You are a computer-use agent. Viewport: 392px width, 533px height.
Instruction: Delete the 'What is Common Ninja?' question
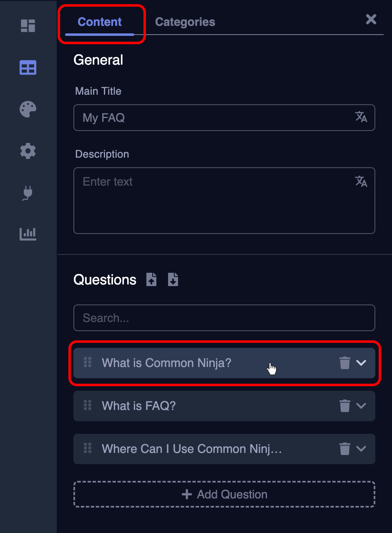[x=344, y=363]
